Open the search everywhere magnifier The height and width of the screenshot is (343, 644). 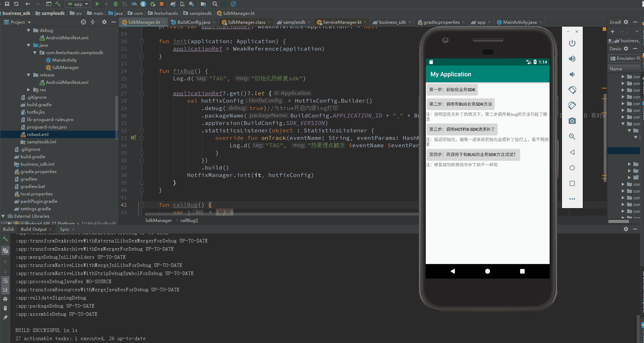click(x=215, y=4)
